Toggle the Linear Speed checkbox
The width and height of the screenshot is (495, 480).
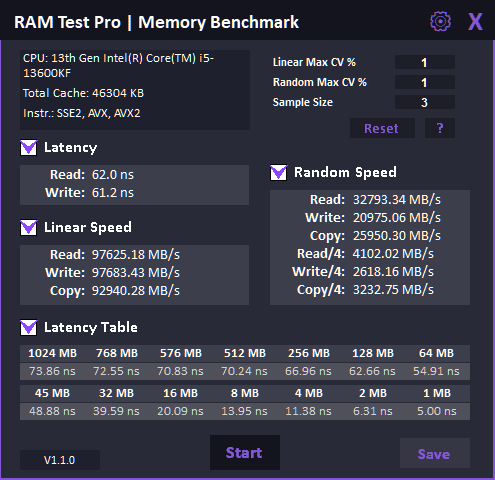coord(29,228)
